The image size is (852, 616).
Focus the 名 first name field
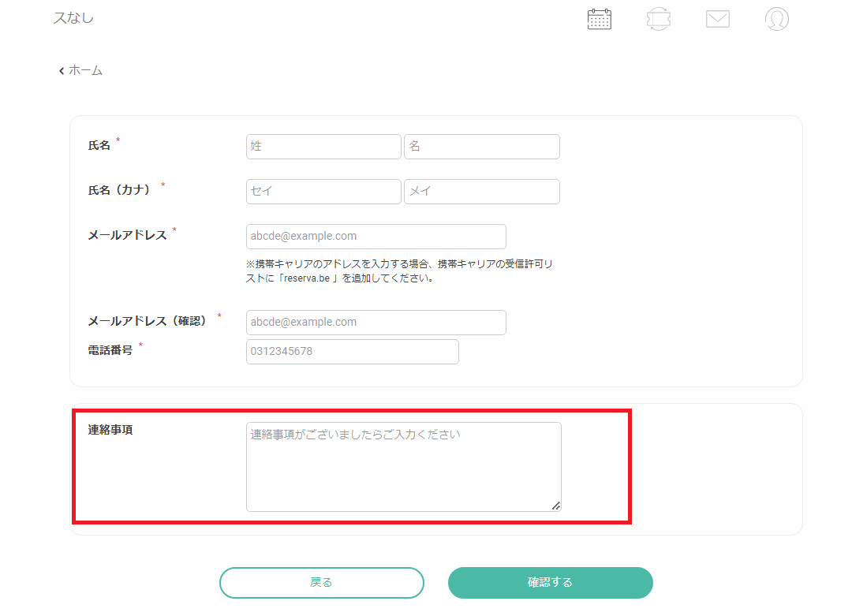click(482, 147)
